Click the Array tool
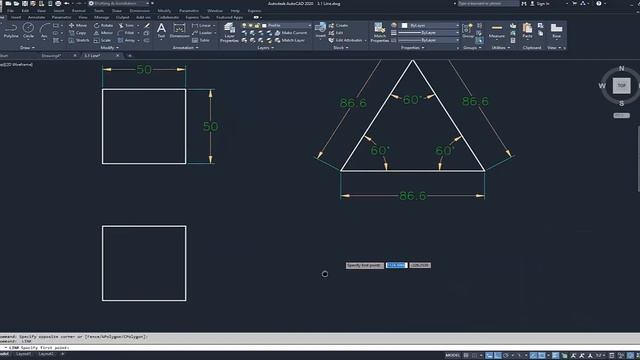 [x=127, y=40]
